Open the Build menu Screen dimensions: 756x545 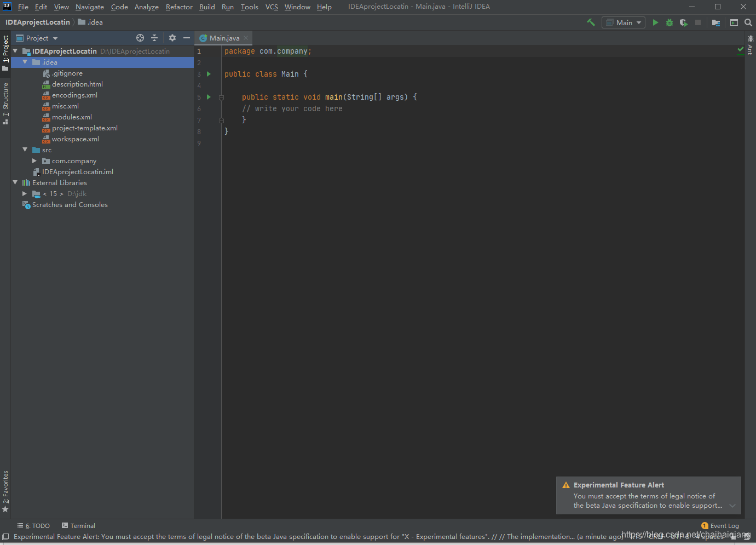[x=207, y=7]
